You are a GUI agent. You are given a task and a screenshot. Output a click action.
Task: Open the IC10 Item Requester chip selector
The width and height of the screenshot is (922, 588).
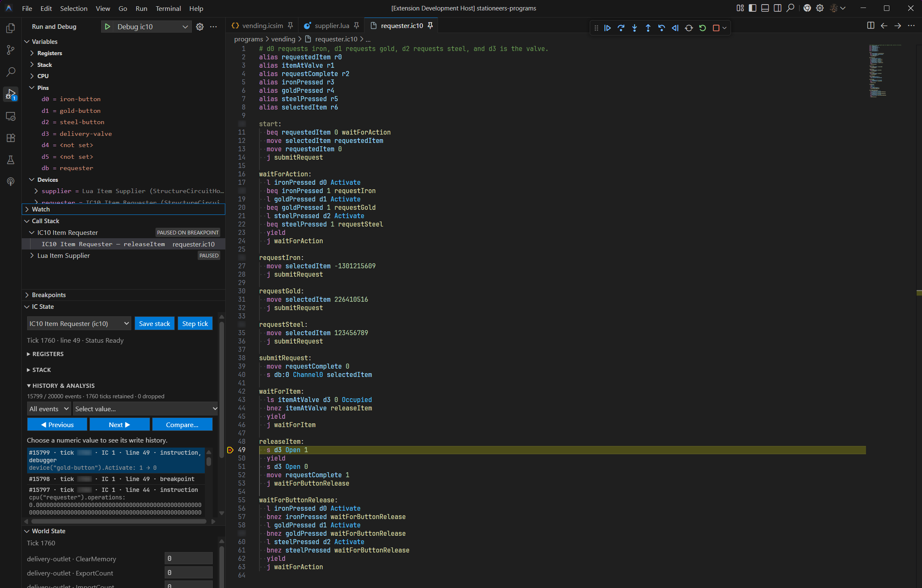point(79,324)
